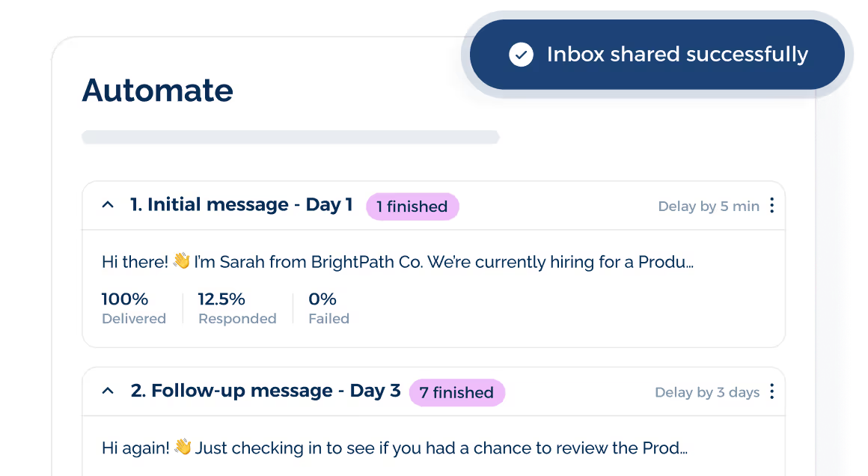Open the kebab menu for Follow-up message step
Viewport: 868px width, 476px height.
pyautogui.click(x=771, y=392)
